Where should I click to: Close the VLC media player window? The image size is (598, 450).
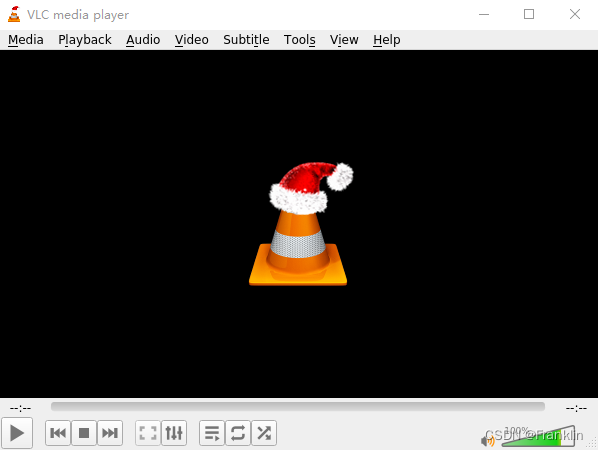[x=575, y=14]
